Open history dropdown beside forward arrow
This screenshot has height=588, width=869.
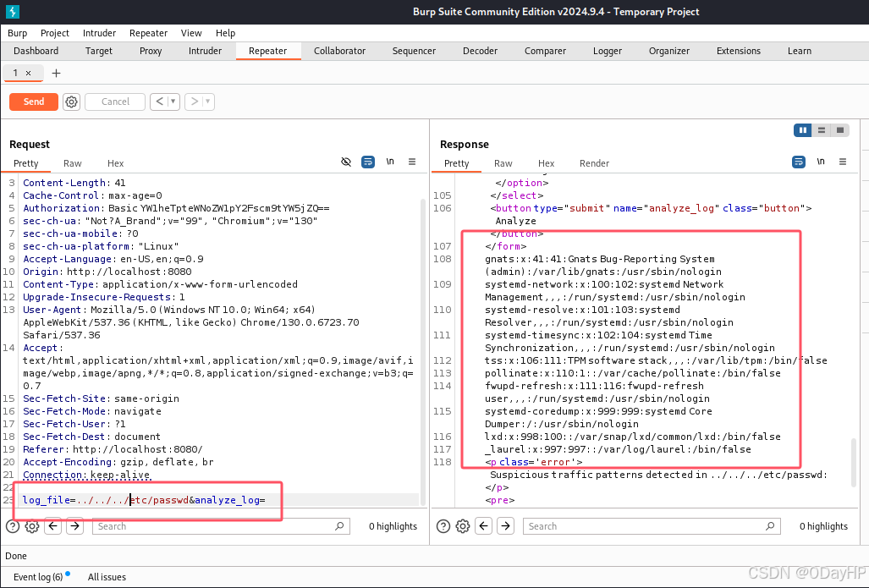[x=208, y=102]
